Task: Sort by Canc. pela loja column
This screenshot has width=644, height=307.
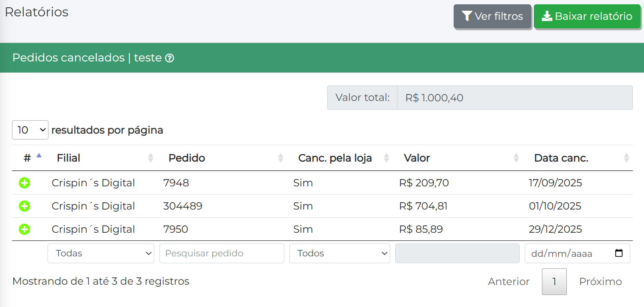Action: pos(335,158)
